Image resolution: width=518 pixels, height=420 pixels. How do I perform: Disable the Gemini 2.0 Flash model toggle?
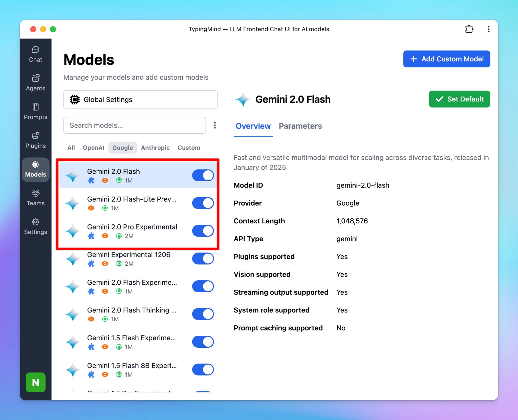click(203, 175)
